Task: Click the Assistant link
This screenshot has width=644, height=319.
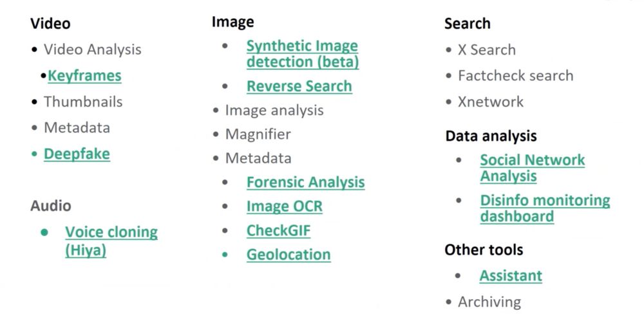Action: pos(511,276)
